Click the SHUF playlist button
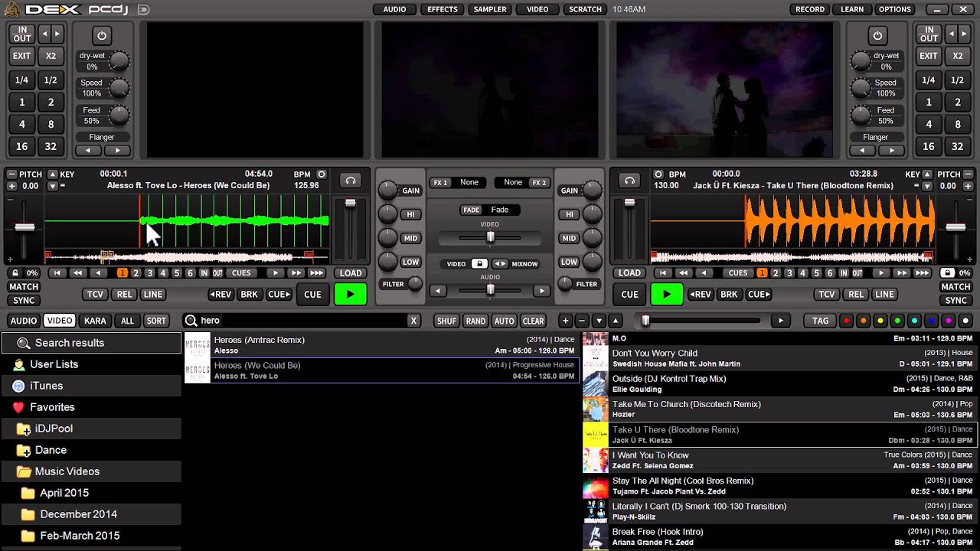This screenshot has width=980, height=551. (x=446, y=321)
